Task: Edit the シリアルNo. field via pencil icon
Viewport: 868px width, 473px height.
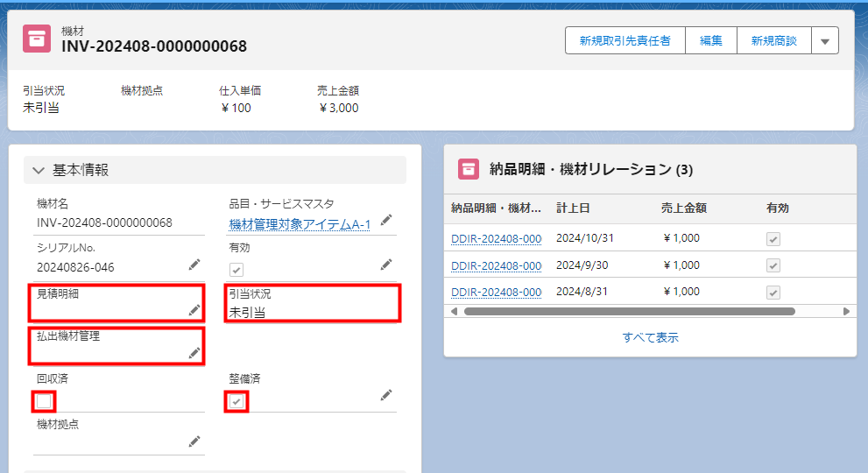Action: [x=194, y=265]
